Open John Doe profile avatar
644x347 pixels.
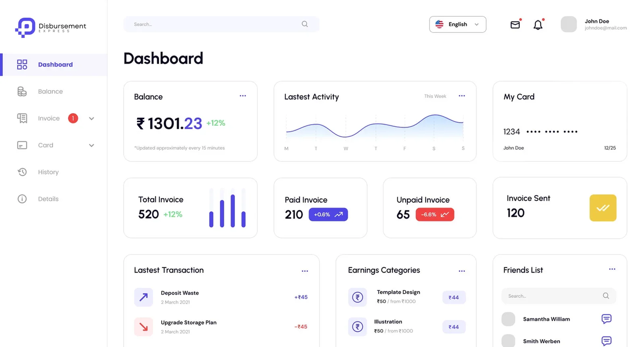tap(568, 24)
